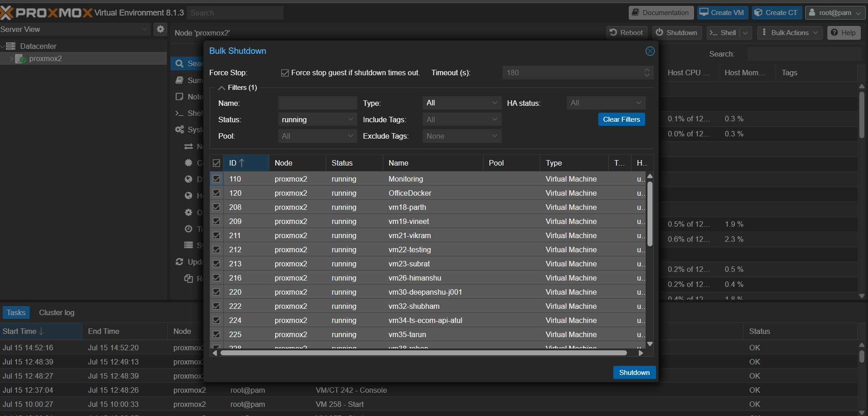Click the list Syslog icon in node menu

(x=188, y=245)
